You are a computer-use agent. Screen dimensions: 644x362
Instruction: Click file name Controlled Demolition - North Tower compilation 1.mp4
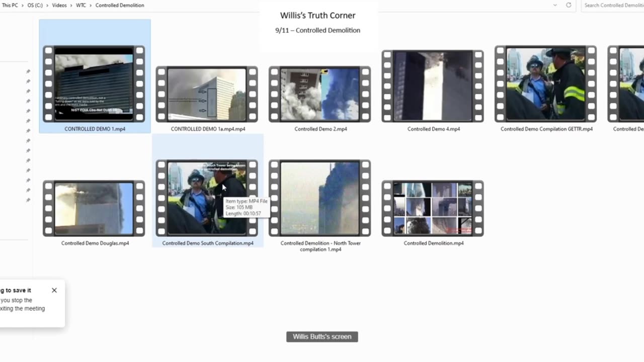pyautogui.click(x=320, y=246)
